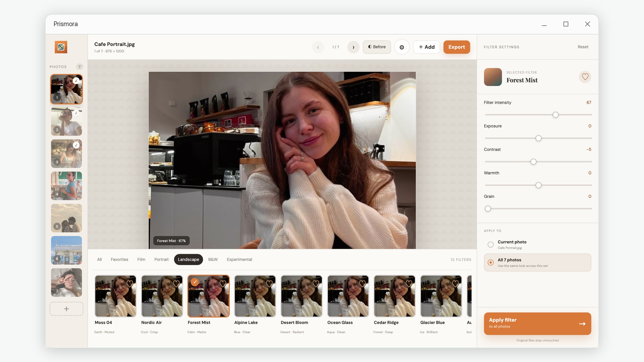This screenshot has width=644, height=362.
Task: Click the '1 / 7' page indicator
Action: 336,47
